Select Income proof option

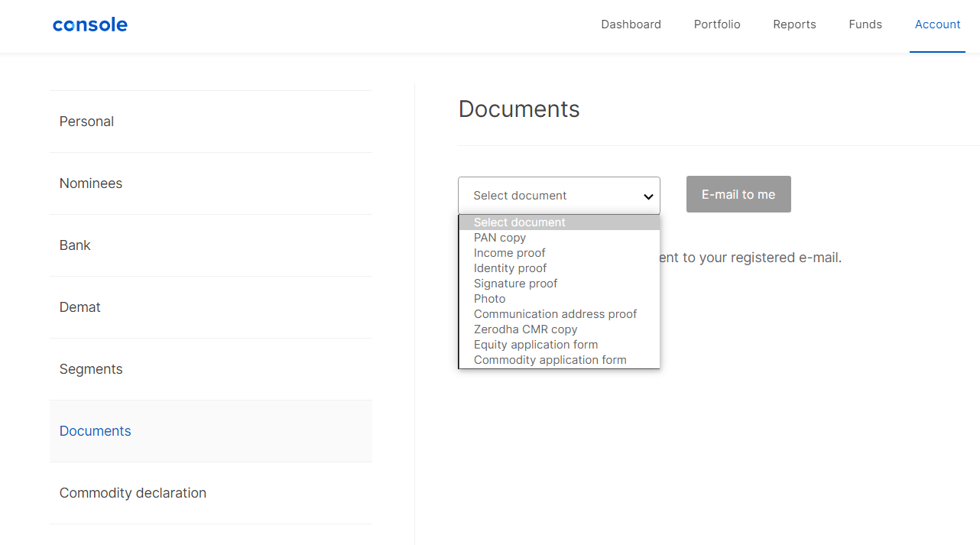509,253
